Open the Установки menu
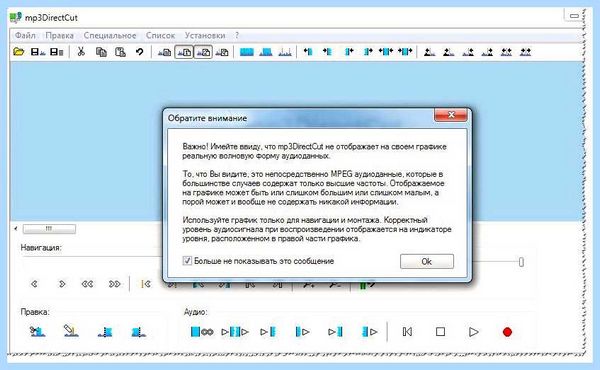This screenshot has width=600, height=370. pyautogui.click(x=205, y=36)
